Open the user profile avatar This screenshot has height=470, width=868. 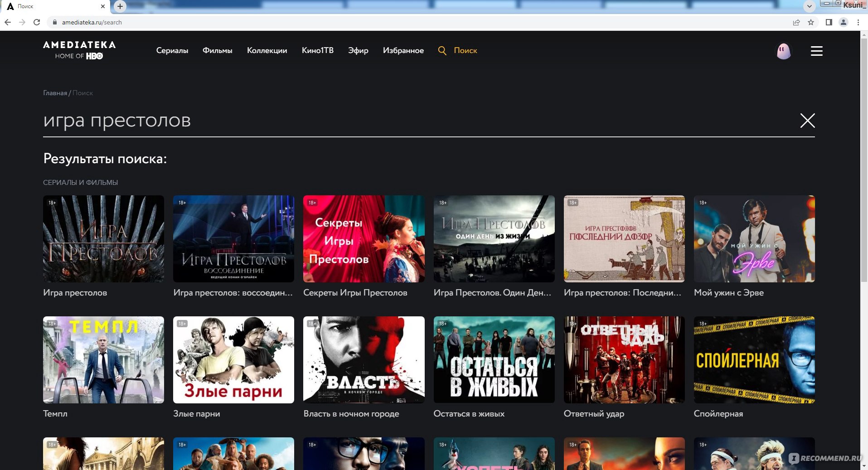(784, 51)
